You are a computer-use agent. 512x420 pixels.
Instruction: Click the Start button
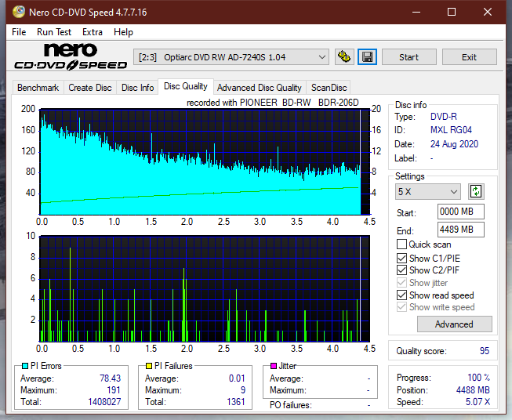click(x=409, y=57)
